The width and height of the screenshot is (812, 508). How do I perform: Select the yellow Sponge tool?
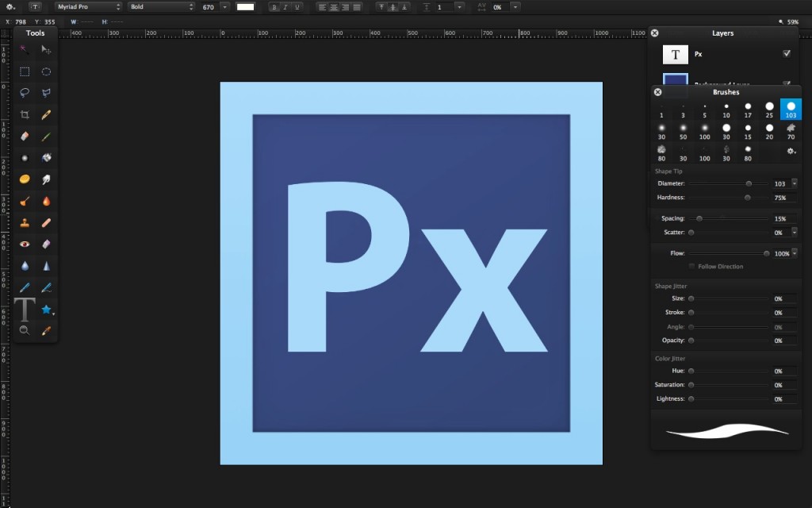[x=25, y=179]
